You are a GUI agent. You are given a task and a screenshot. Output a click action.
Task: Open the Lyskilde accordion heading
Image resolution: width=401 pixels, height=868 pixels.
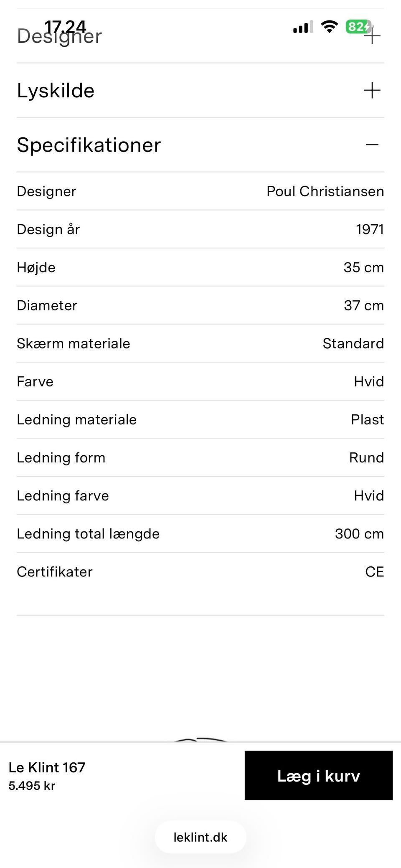coord(56,91)
